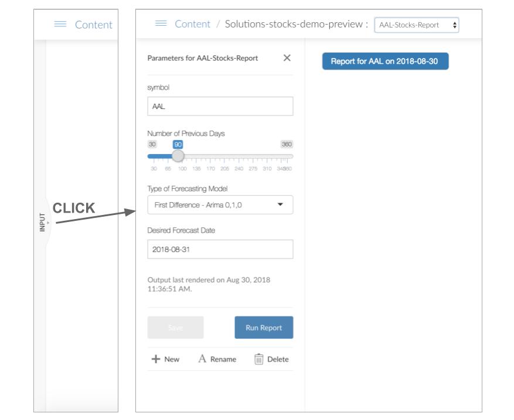Click the greyed-out Save button
This screenshot has height=420, width=514.
coord(175,327)
